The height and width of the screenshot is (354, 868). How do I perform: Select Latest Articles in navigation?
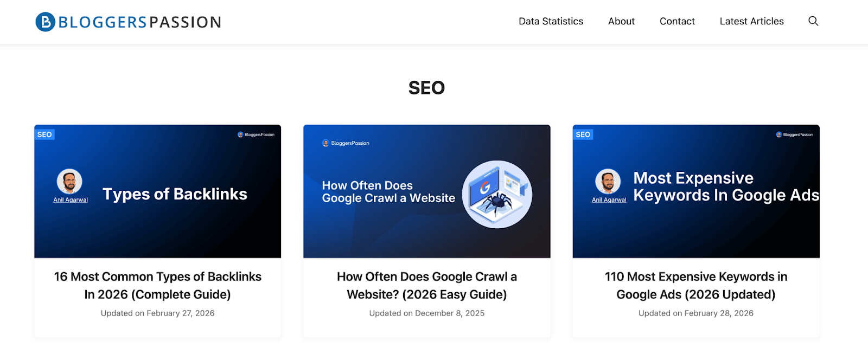click(751, 21)
